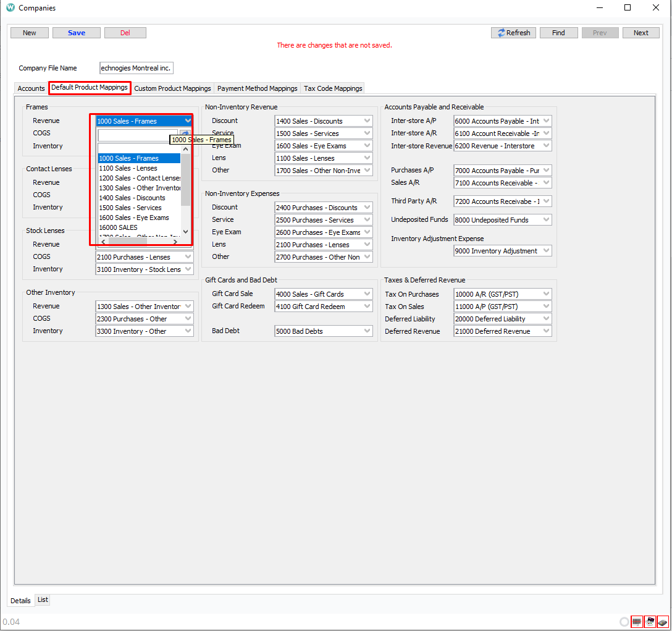The width and height of the screenshot is (672, 631).
Task: Click the Find button
Action: (x=558, y=33)
